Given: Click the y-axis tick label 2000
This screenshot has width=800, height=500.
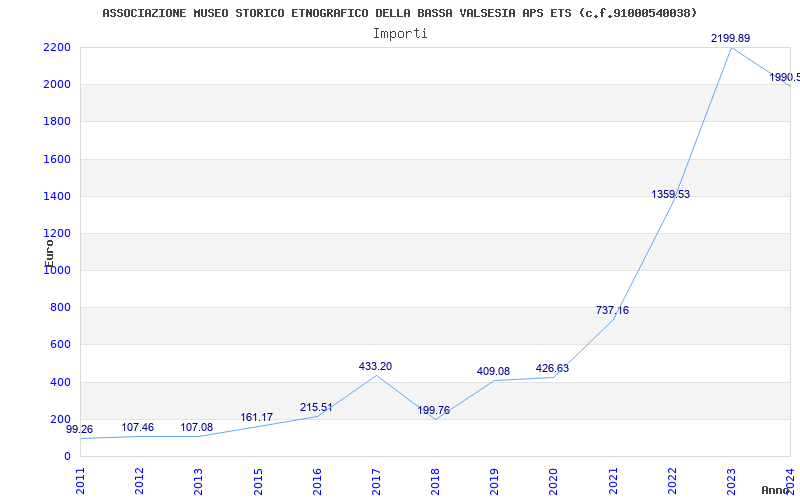Looking at the screenshot, I should pyautogui.click(x=57, y=84).
